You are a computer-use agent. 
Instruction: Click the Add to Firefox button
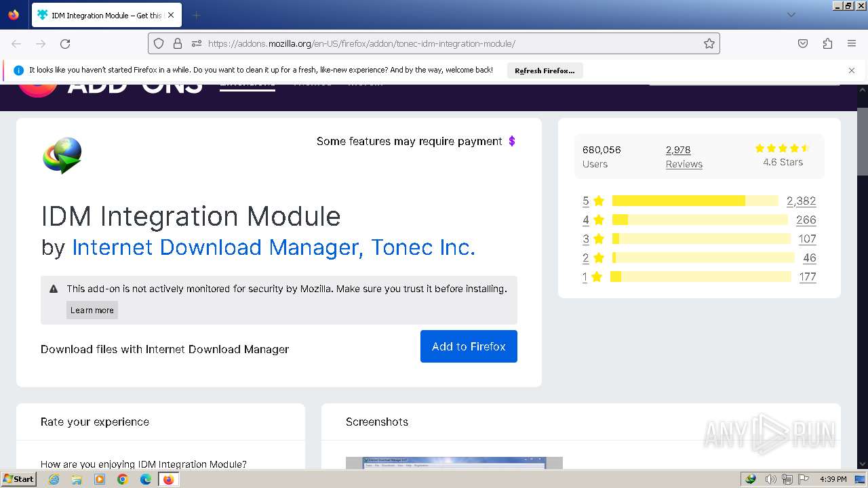(469, 346)
